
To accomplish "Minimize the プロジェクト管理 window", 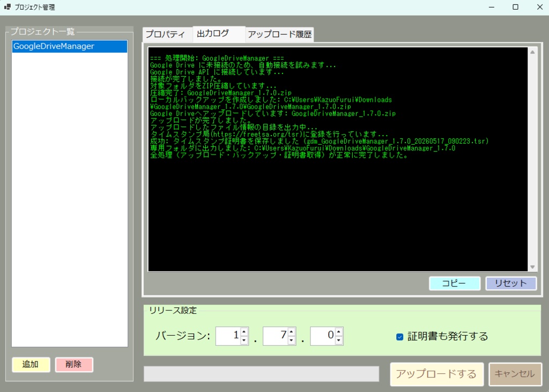I will (492, 7).
